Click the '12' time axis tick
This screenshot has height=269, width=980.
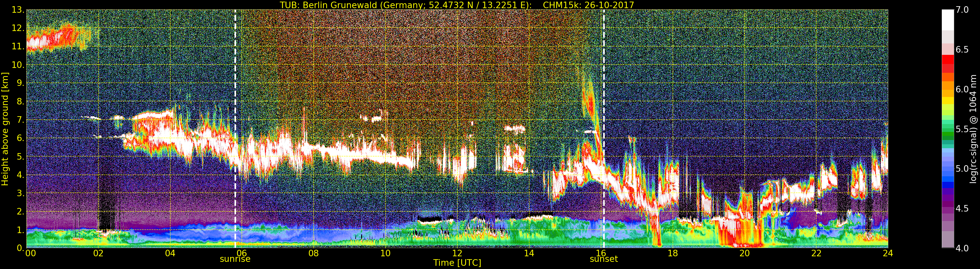click(x=457, y=253)
